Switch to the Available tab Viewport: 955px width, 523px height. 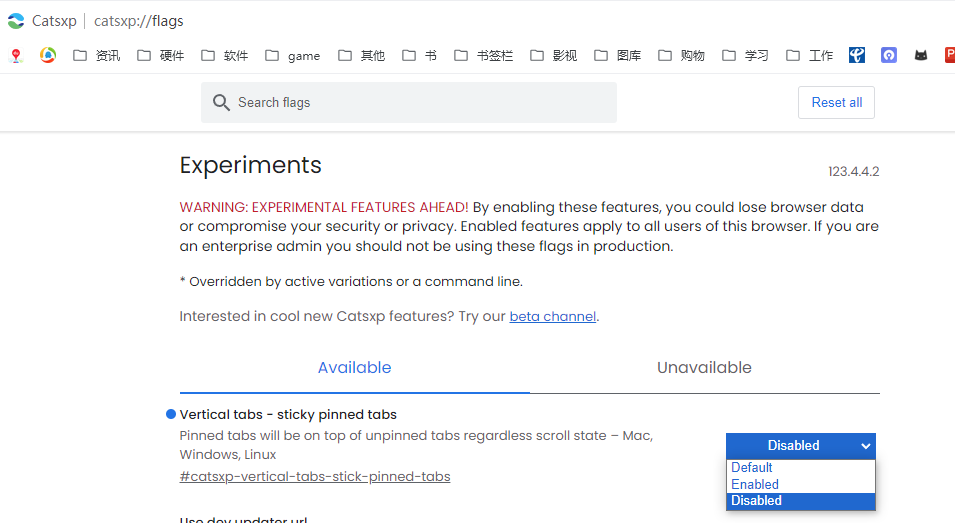pyautogui.click(x=354, y=367)
